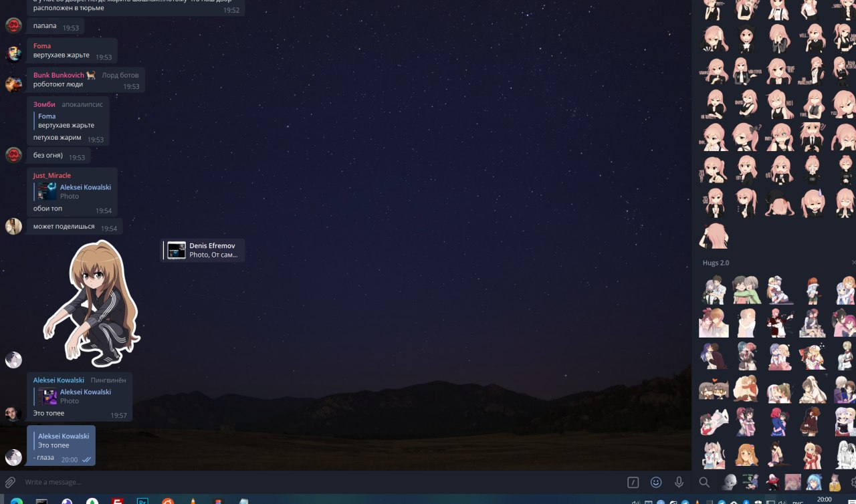Open the emoji smiley panel icon

pos(656,482)
